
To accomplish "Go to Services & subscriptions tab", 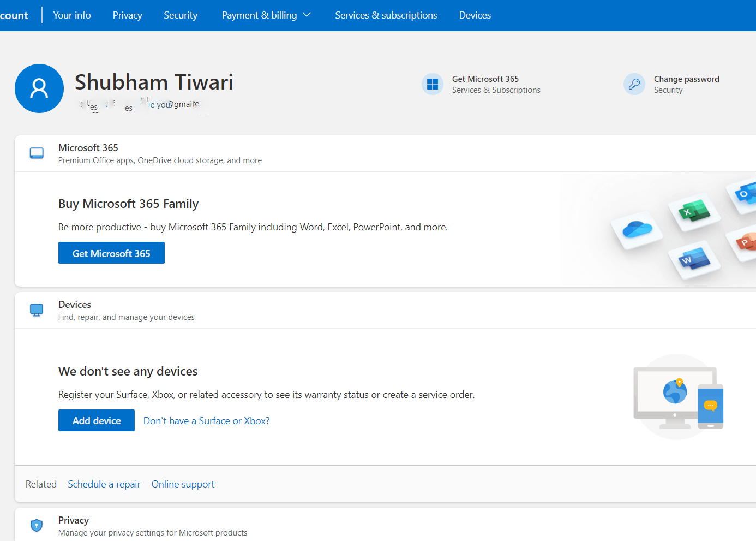I will point(386,15).
